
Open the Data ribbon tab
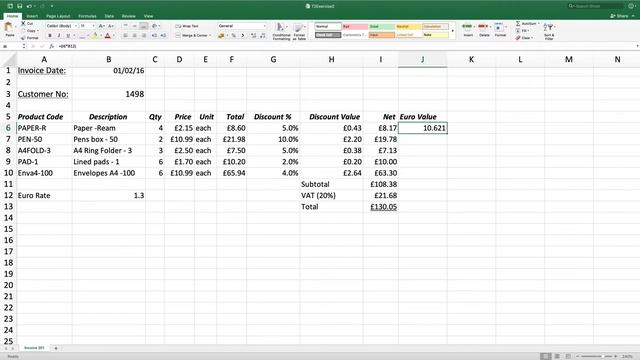pyautogui.click(x=109, y=16)
